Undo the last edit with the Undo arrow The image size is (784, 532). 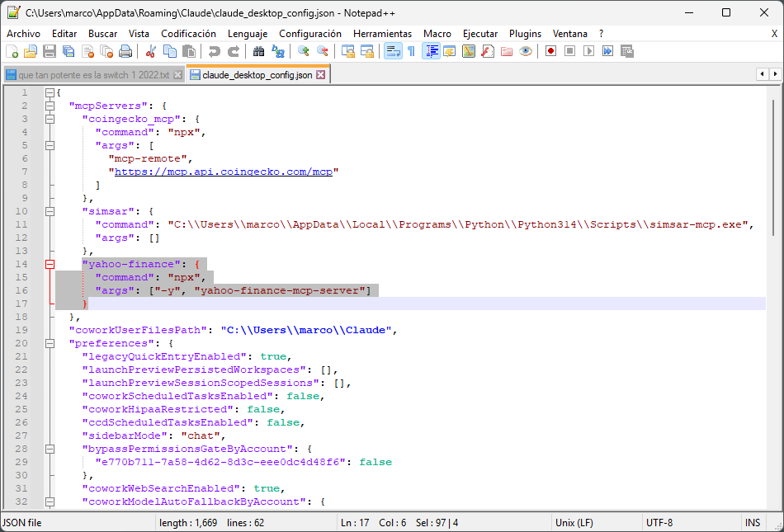click(x=215, y=51)
